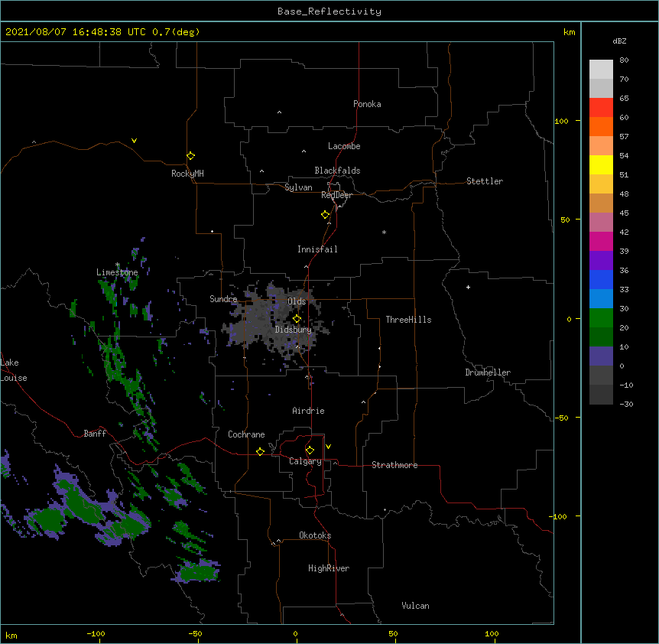Click the yellow diamond marker below Cochrane
The image size is (659, 644).
pos(260,451)
